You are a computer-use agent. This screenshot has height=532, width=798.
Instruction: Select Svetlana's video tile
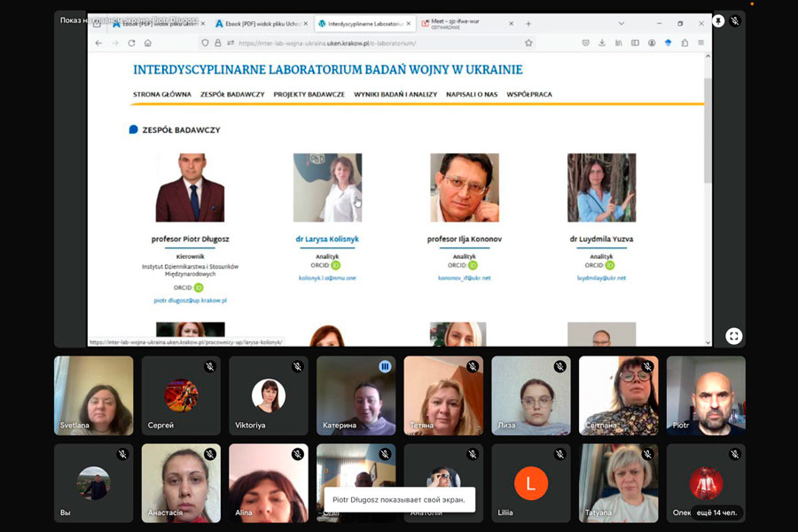pos(94,395)
